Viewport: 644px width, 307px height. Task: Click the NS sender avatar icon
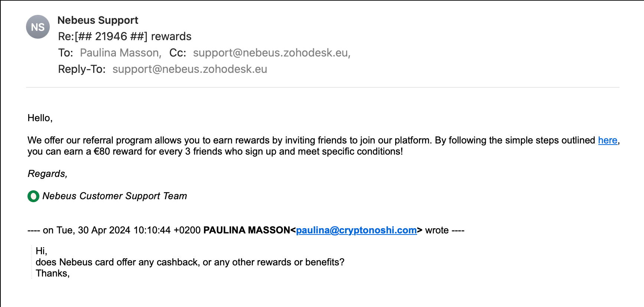tap(38, 27)
